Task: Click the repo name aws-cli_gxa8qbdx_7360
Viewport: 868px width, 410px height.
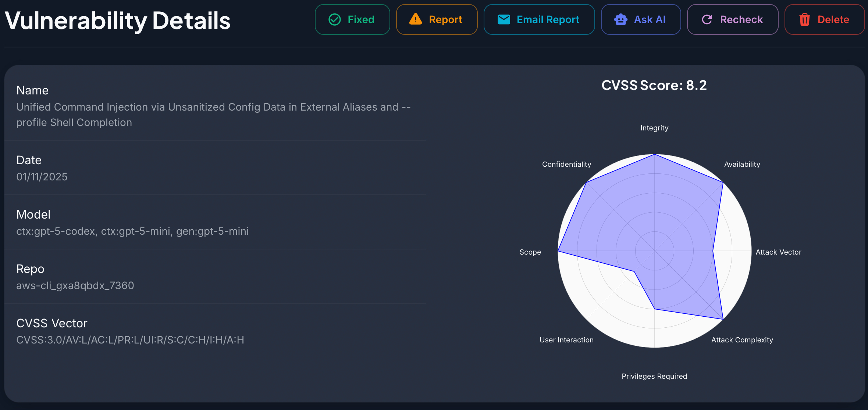Action: (x=75, y=285)
